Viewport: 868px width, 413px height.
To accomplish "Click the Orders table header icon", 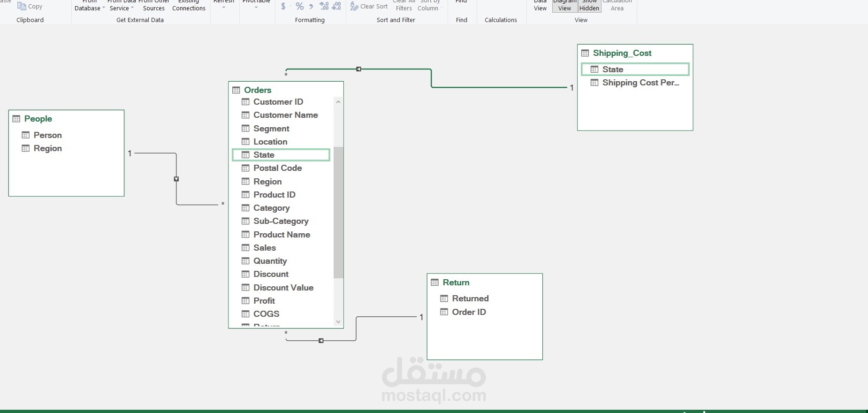I will pos(236,90).
